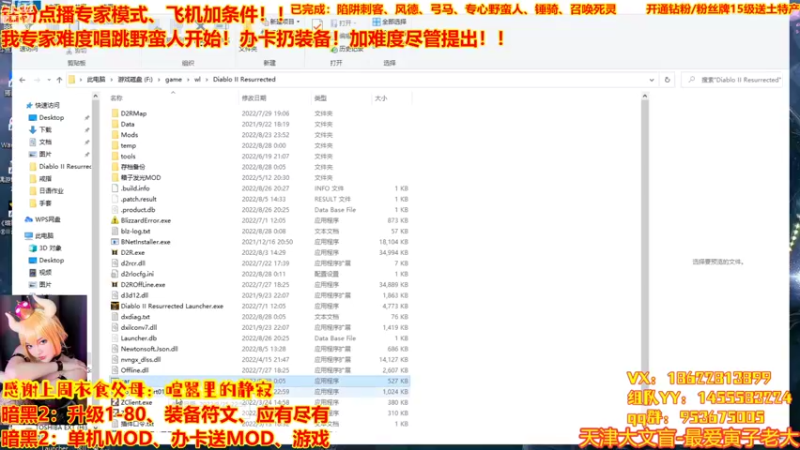Select 此电脑 in navigation pane
This screenshot has width=800, height=450.
click(44, 236)
